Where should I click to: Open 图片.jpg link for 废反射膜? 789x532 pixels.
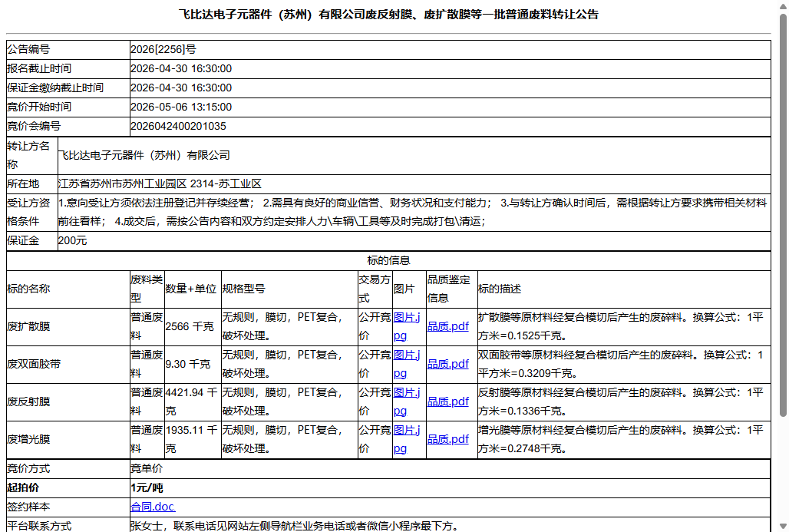pos(407,401)
